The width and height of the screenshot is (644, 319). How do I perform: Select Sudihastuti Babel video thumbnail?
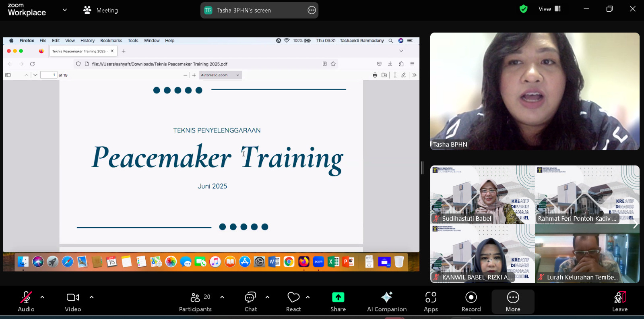click(482, 195)
